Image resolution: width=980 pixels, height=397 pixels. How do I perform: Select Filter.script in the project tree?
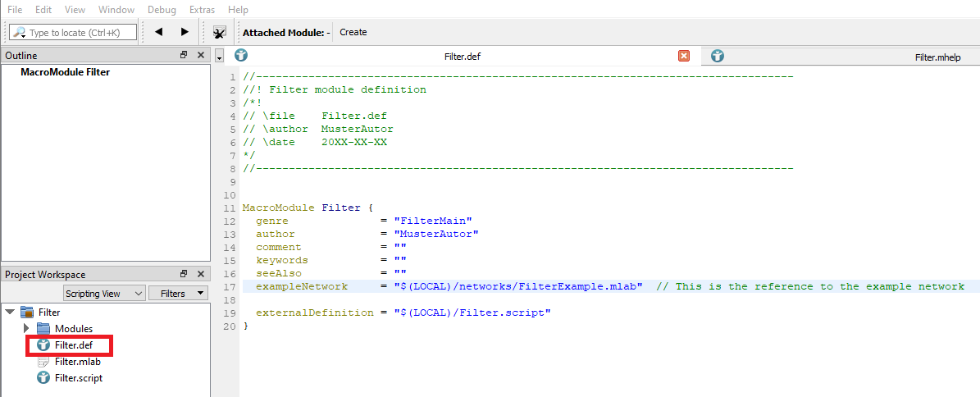coord(78,377)
